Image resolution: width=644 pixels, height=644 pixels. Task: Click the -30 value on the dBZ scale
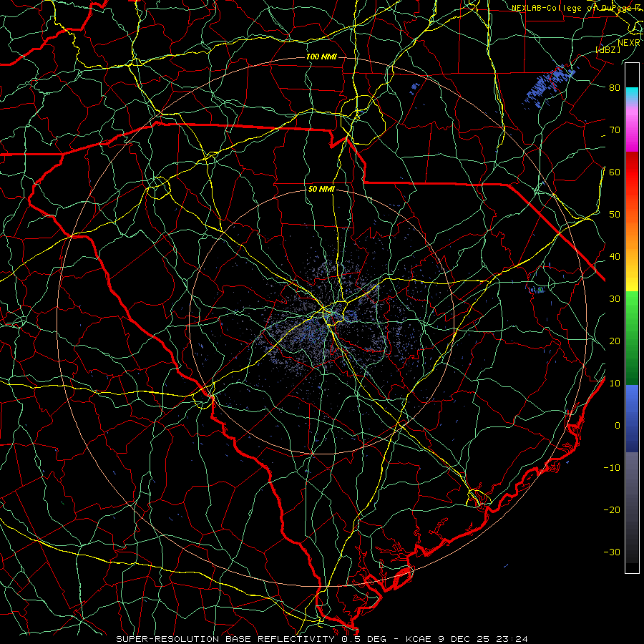pos(612,552)
